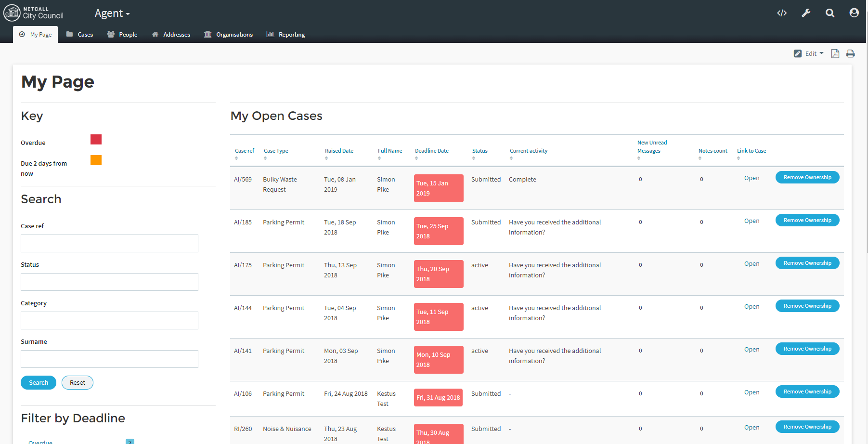Sort by Deadline Date column arrows
The image size is (868, 444).
click(416, 158)
